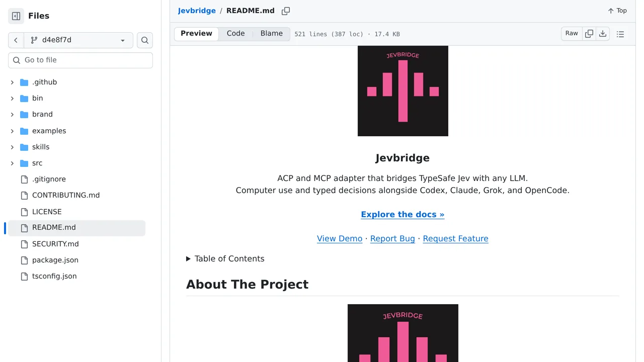Jump to Top of page

pyautogui.click(x=617, y=11)
